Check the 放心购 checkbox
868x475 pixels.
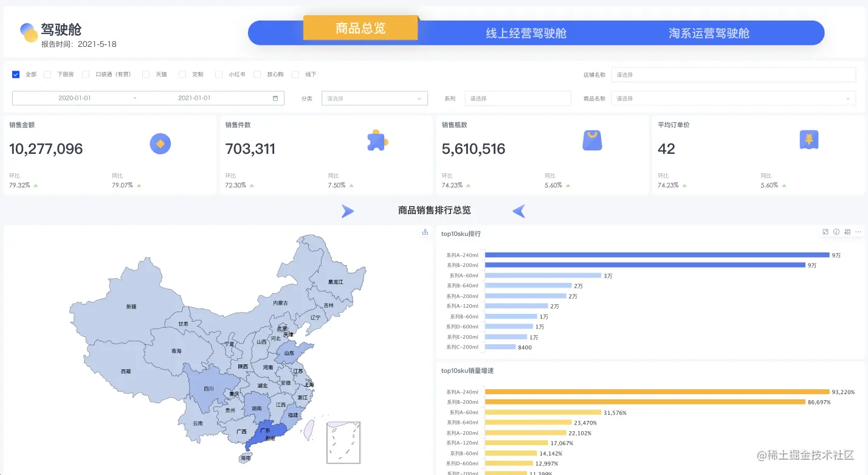pos(257,74)
